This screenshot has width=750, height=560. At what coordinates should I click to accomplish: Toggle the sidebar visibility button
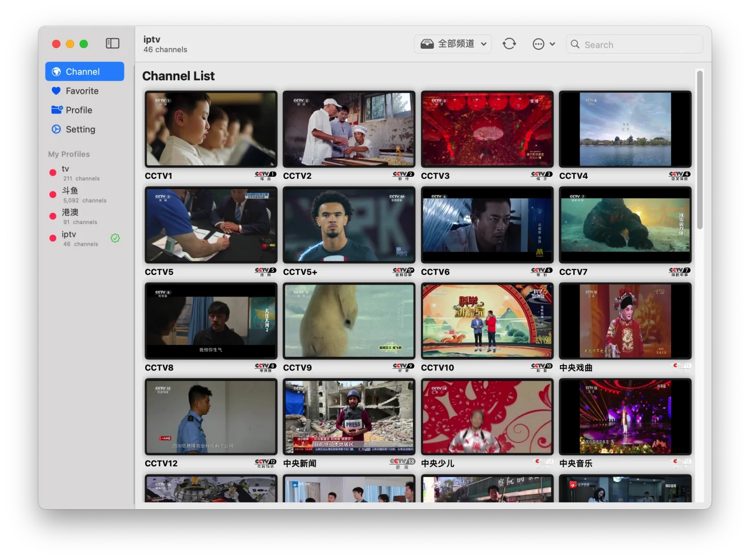click(112, 44)
